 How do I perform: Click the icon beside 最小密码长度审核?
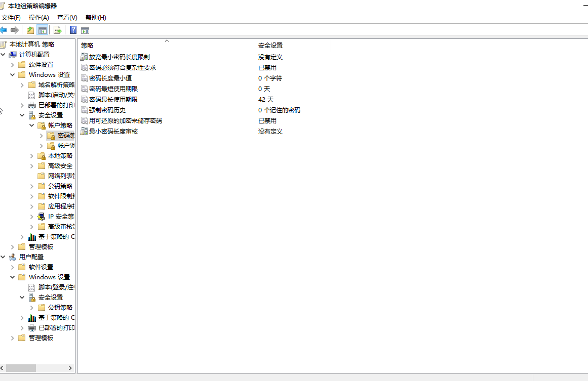point(84,132)
